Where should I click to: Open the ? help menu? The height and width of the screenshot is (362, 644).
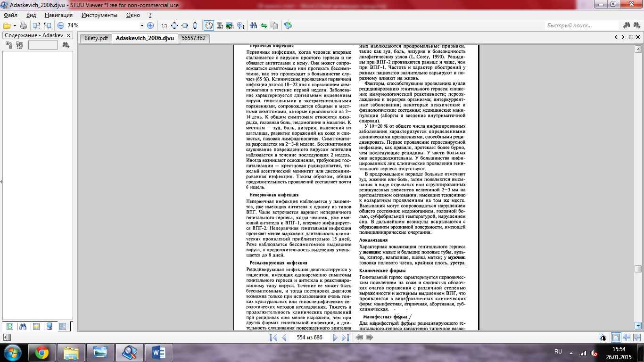tap(150, 15)
